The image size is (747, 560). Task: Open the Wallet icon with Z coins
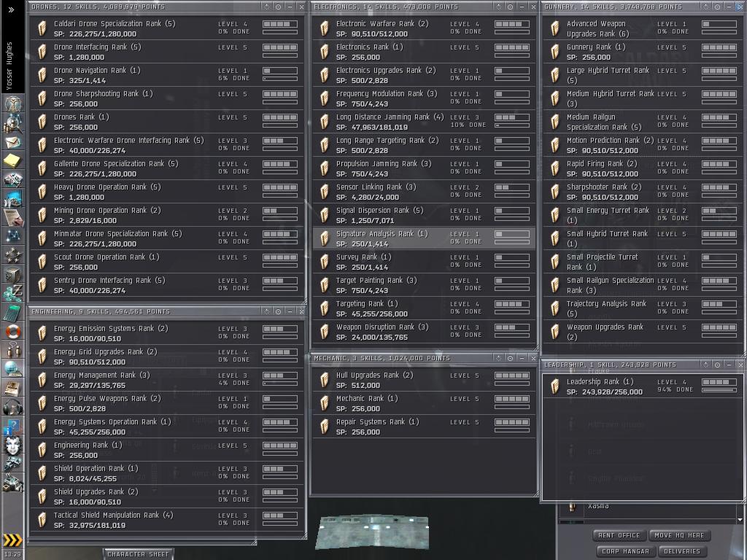(x=13, y=293)
